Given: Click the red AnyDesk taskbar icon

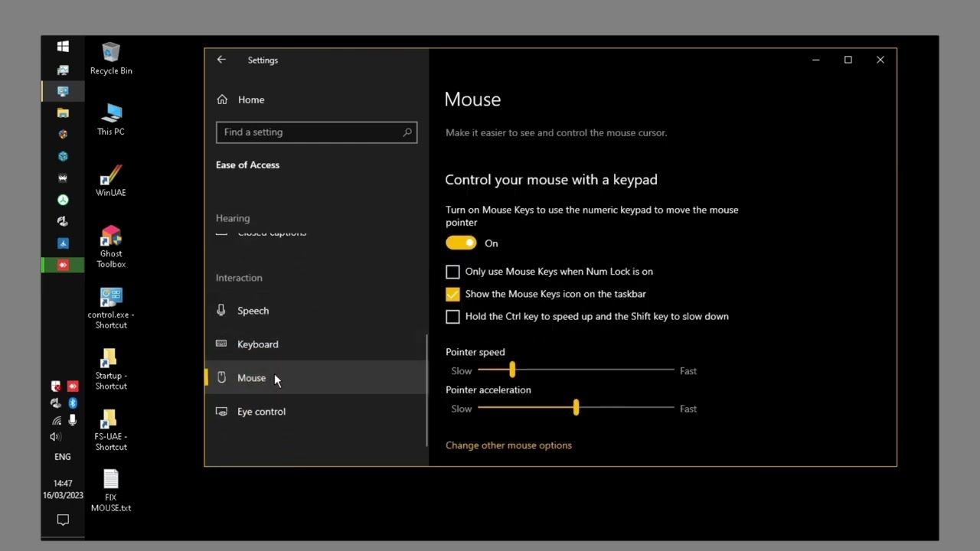Looking at the screenshot, I should tap(63, 265).
